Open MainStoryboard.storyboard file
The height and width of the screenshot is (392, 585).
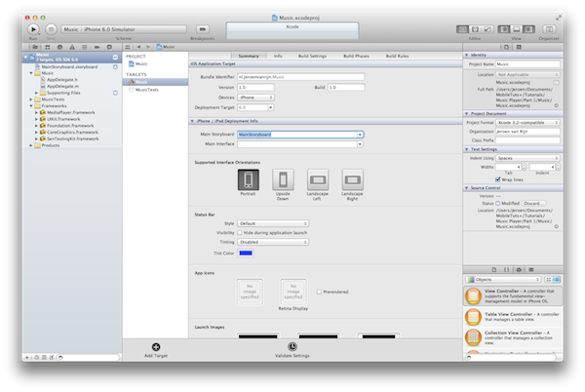[70, 66]
